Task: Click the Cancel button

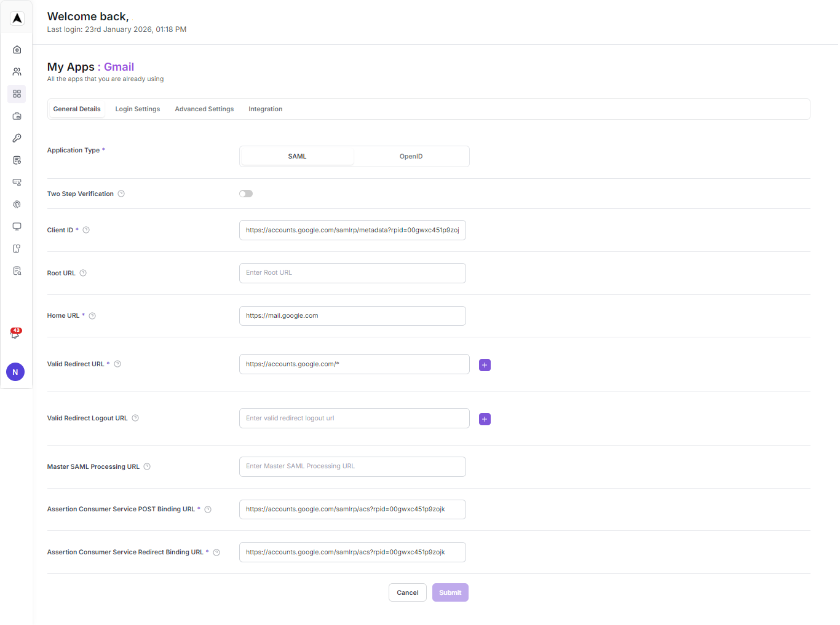Action: tap(407, 592)
